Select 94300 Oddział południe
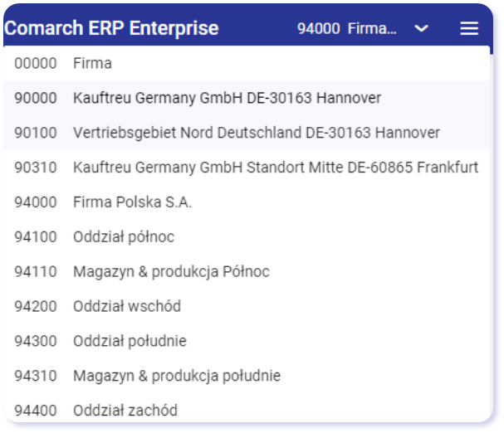The image size is (504, 433). pyautogui.click(x=247, y=340)
